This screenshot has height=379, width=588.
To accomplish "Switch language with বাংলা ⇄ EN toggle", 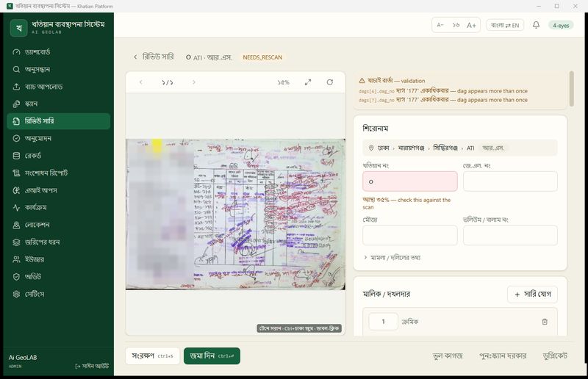I will click(505, 25).
